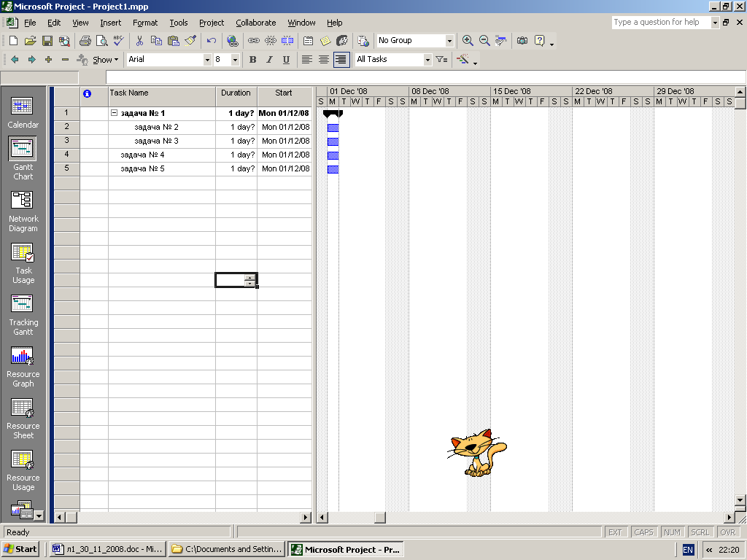Open the Insert menu
This screenshot has height=560, width=747.
point(111,23)
